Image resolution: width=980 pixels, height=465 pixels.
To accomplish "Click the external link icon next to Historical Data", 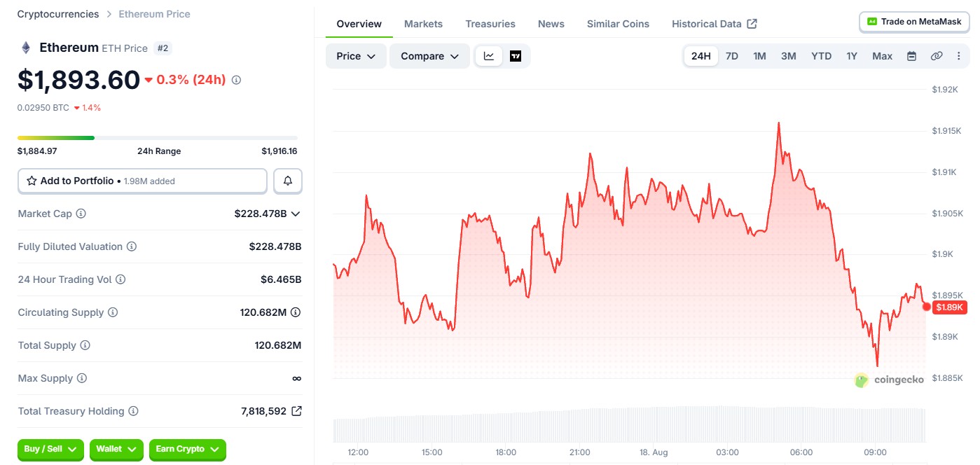I will coord(752,24).
